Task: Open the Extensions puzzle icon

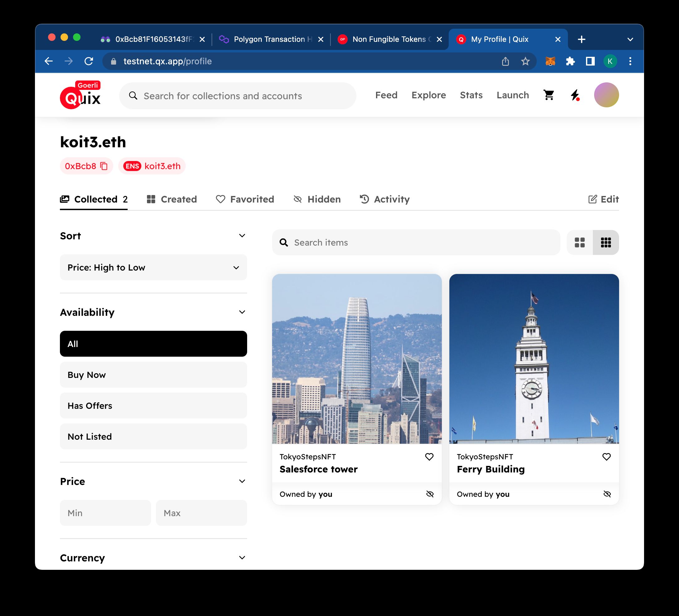Action: click(x=570, y=61)
